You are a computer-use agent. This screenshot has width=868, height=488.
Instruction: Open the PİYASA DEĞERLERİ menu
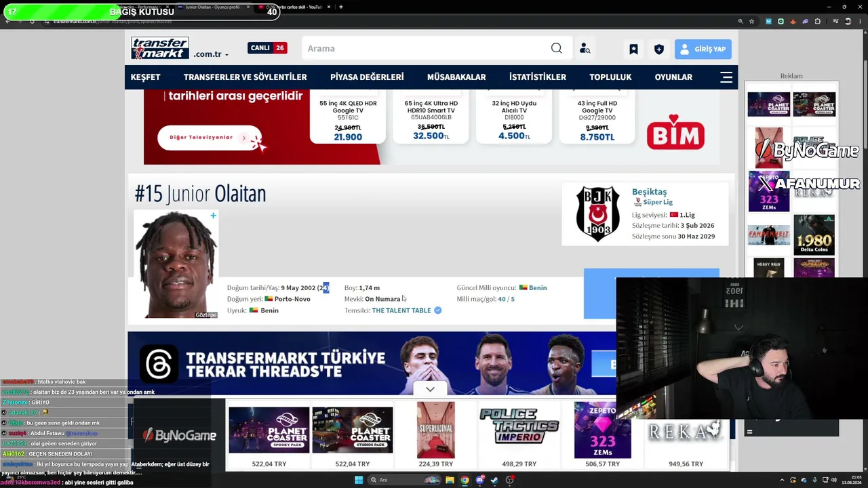pos(367,77)
